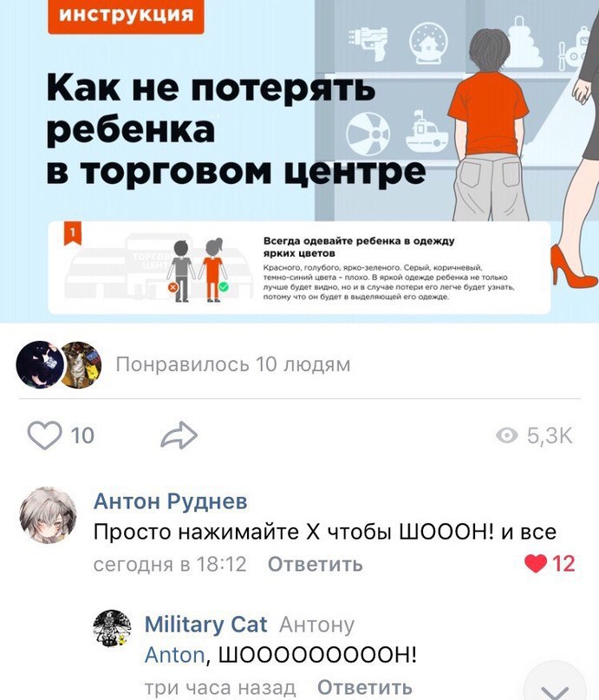This screenshot has height=700, width=599.
Task: Open Military Cat profile name link
Action: 206,625
